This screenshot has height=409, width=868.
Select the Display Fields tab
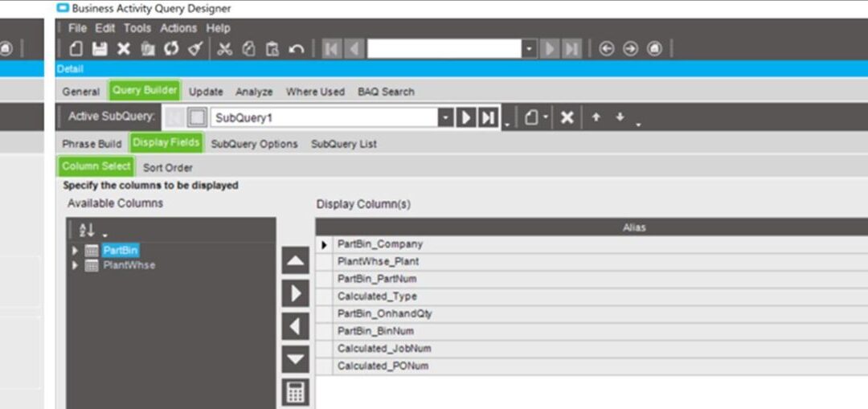tap(166, 143)
